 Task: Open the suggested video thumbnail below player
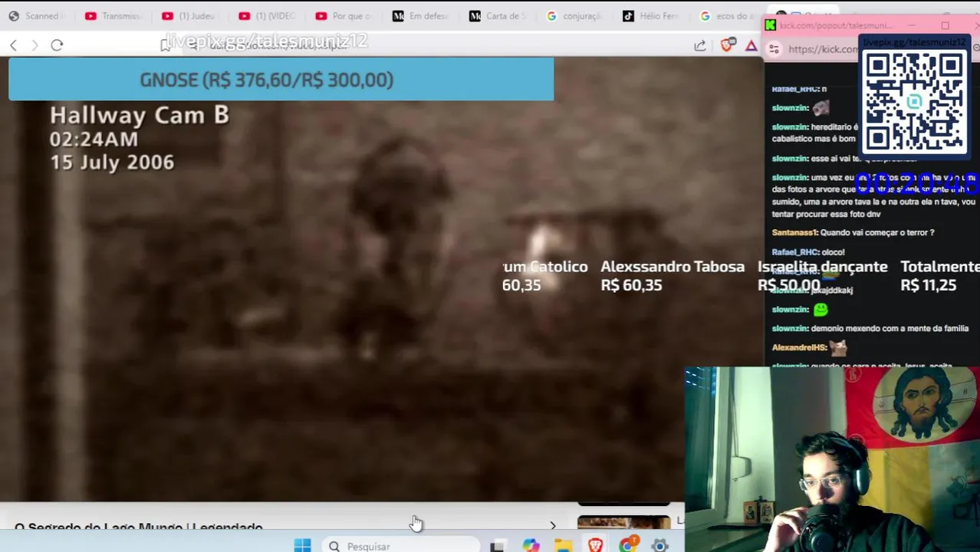[x=624, y=523]
